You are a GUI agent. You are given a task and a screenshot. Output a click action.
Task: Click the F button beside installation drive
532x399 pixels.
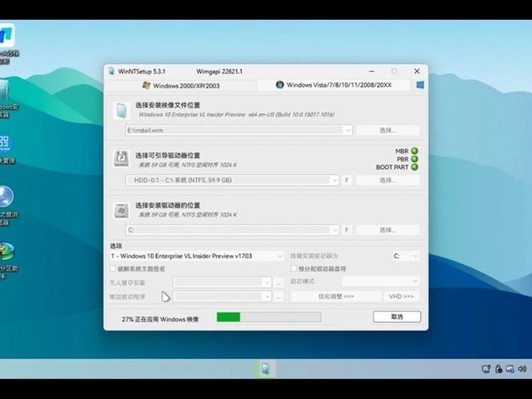point(346,230)
